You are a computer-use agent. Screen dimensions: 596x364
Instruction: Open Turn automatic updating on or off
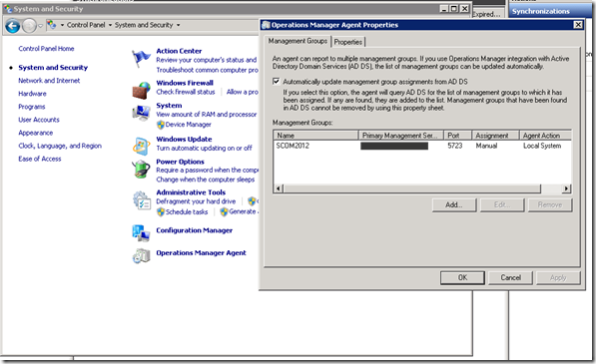[204, 148]
